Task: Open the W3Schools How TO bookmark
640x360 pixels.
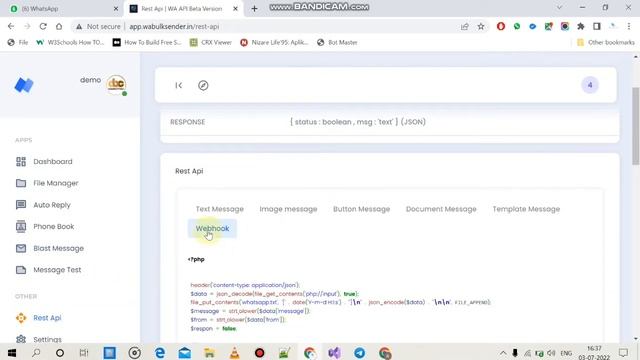Action: pyautogui.click(x=70, y=42)
